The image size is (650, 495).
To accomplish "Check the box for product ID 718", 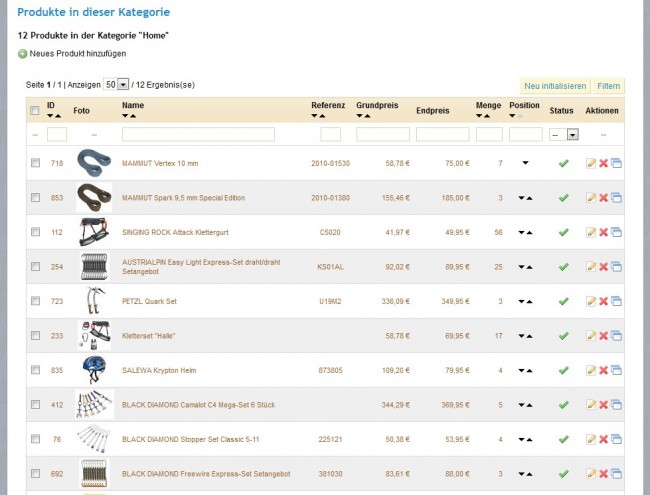I will pyautogui.click(x=36, y=163).
